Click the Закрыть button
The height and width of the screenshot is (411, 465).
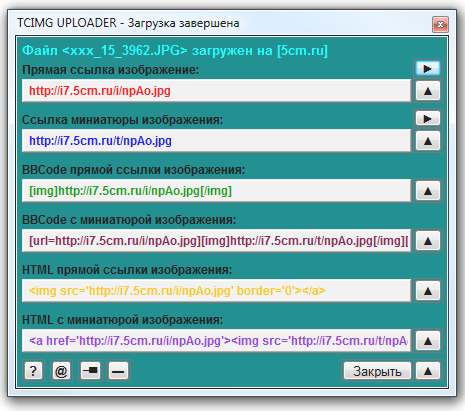377,371
